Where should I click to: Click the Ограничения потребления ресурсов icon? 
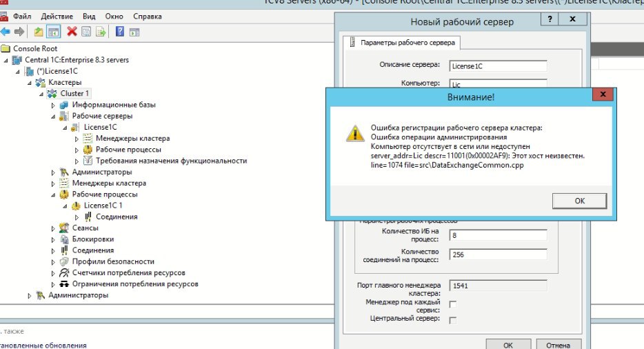coord(64,284)
